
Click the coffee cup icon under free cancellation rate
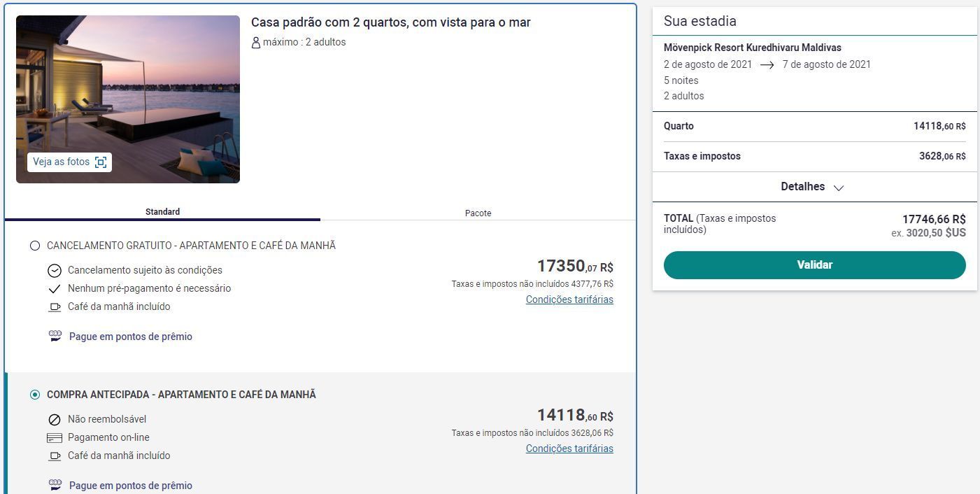click(x=55, y=306)
